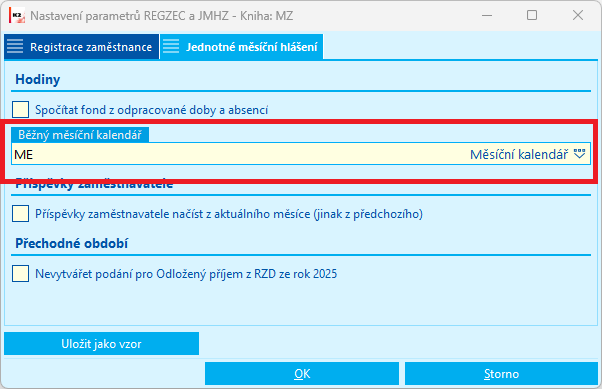602x389 pixels.
Task: Click the Běžný měsíční kalendář input field
Action: pos(301,154)
